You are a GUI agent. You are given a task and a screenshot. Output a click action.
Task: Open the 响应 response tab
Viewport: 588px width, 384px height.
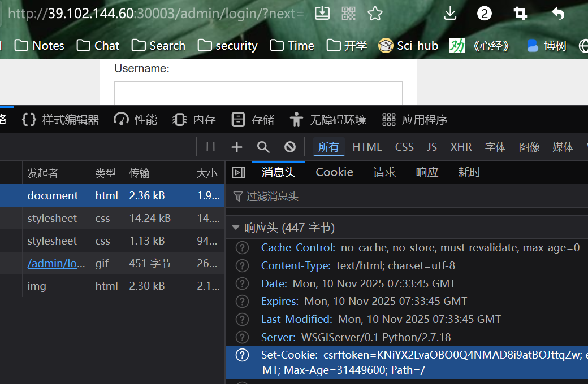tap(427, 172)
